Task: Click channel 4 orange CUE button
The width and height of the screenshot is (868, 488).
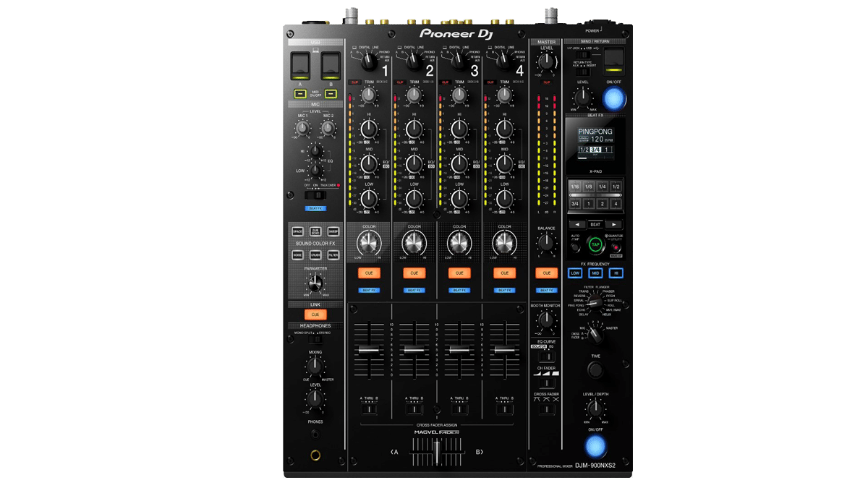Action: tap(504, 273)
